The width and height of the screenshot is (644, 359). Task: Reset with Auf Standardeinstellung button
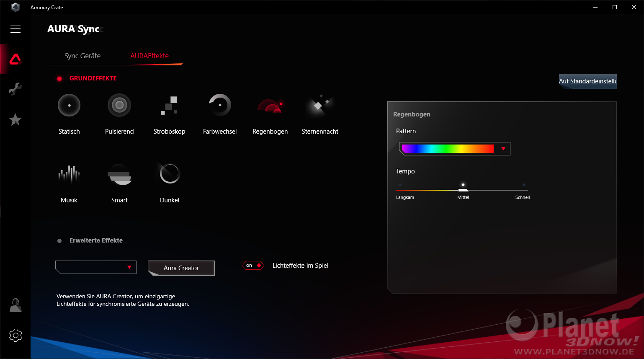click(x=588, y=81)
